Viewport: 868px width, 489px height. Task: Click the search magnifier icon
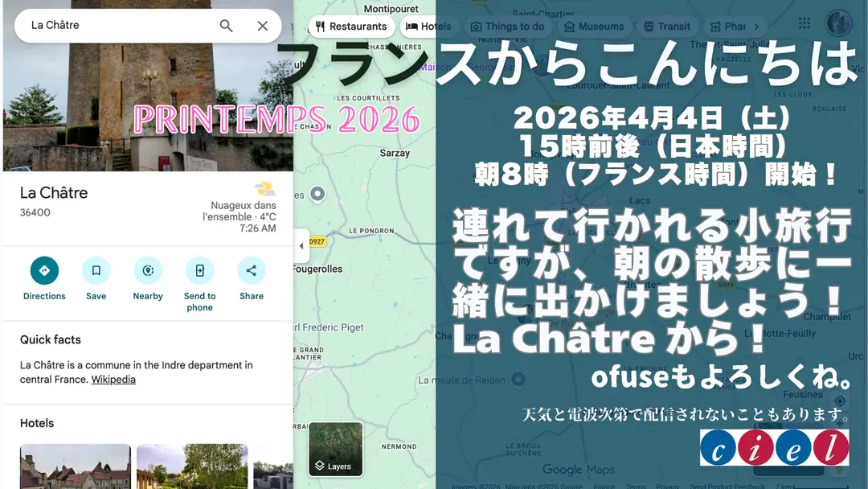point(226,26)
